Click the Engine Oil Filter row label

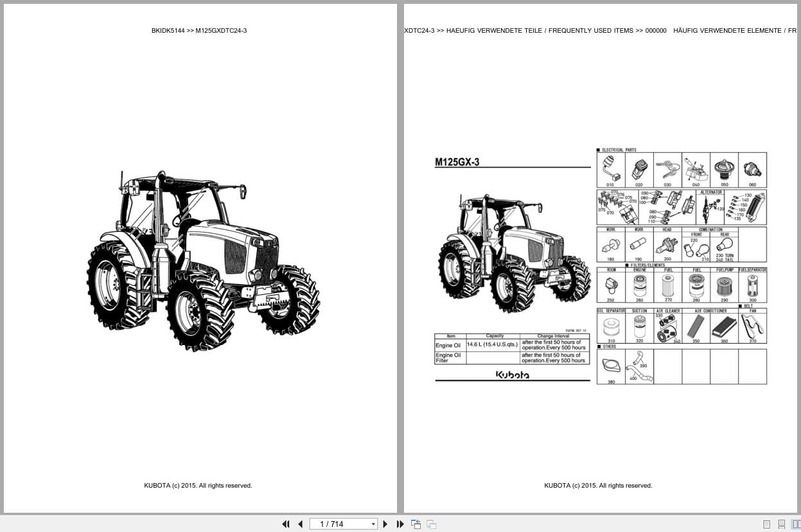coord(448,358)
